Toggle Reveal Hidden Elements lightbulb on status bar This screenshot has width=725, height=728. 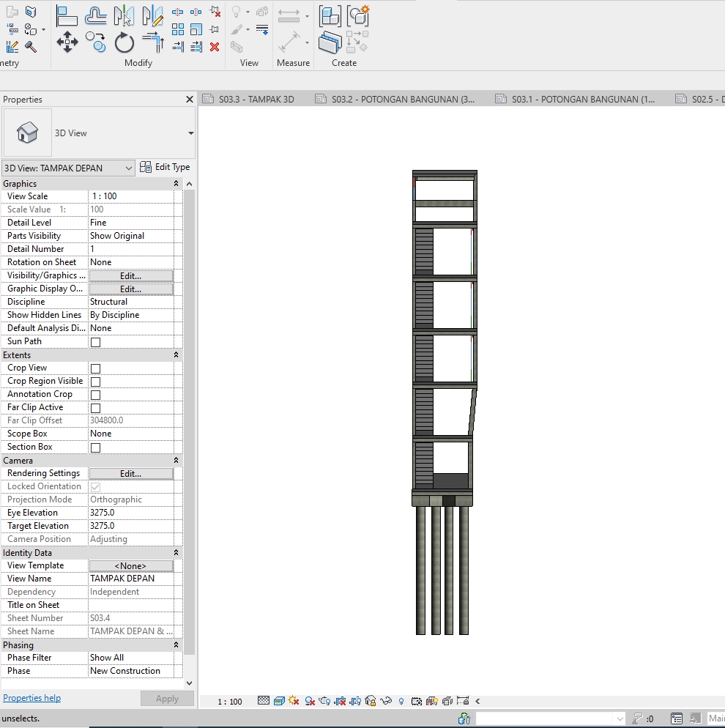coord(401,701)
